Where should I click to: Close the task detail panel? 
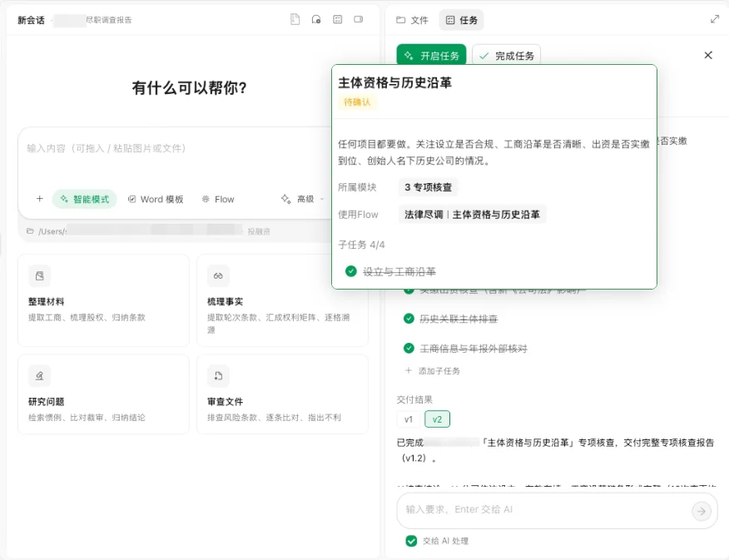(x=708, y=55)
